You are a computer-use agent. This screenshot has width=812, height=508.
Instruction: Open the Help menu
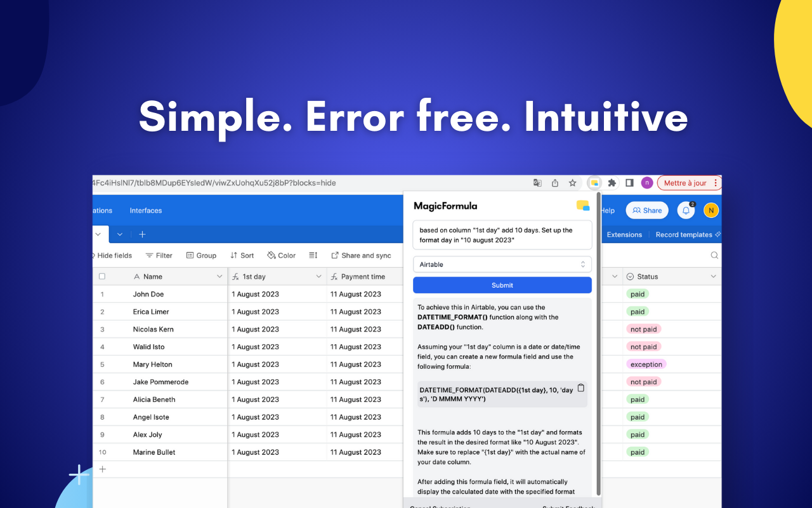(608, 210)
